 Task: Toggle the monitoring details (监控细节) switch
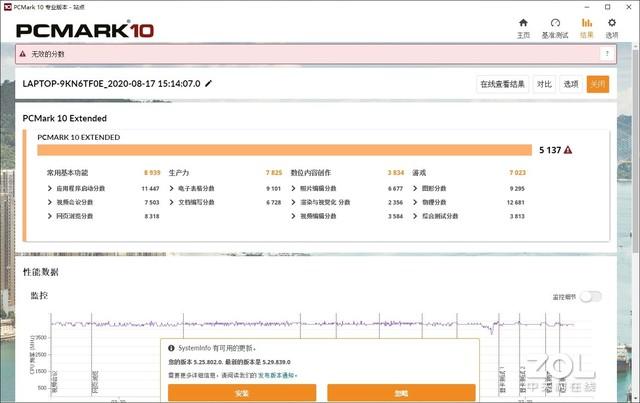click(x=591, y=297)
